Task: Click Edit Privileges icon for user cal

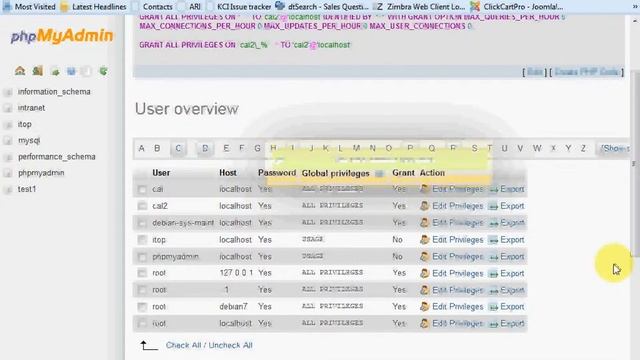Action: [x=424, y=189]
